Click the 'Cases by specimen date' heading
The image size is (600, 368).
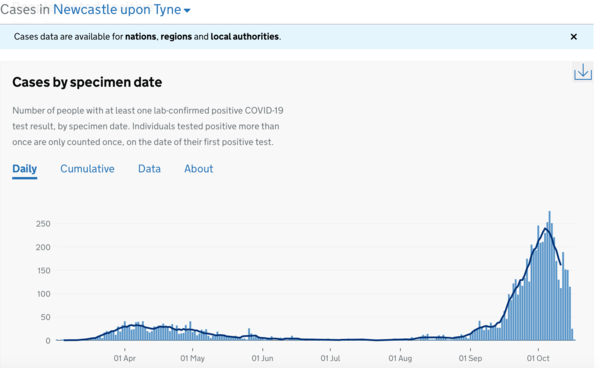pos(87,82)
